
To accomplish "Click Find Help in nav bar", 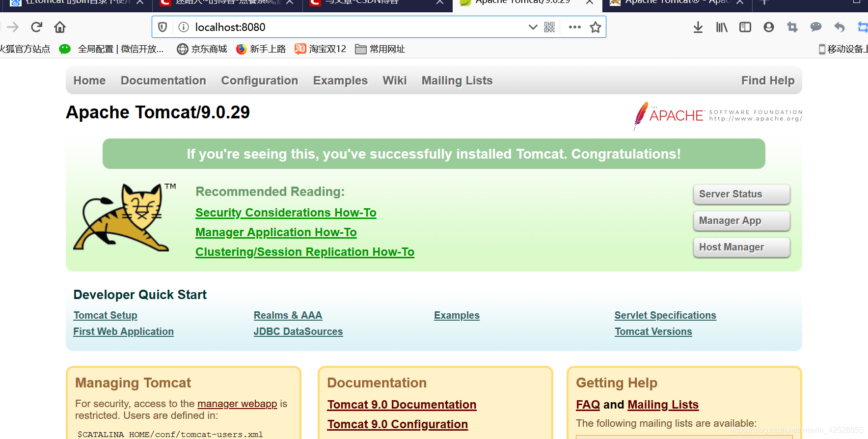I will click(x=768, y=81).
